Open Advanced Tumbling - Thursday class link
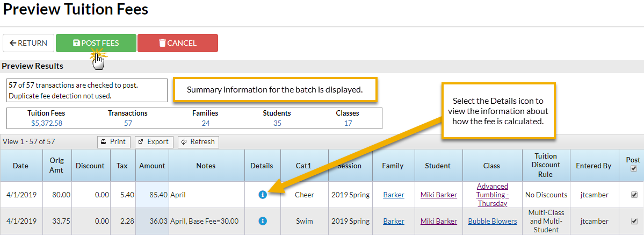Viewport: 644px width, 235px height. 492,195
